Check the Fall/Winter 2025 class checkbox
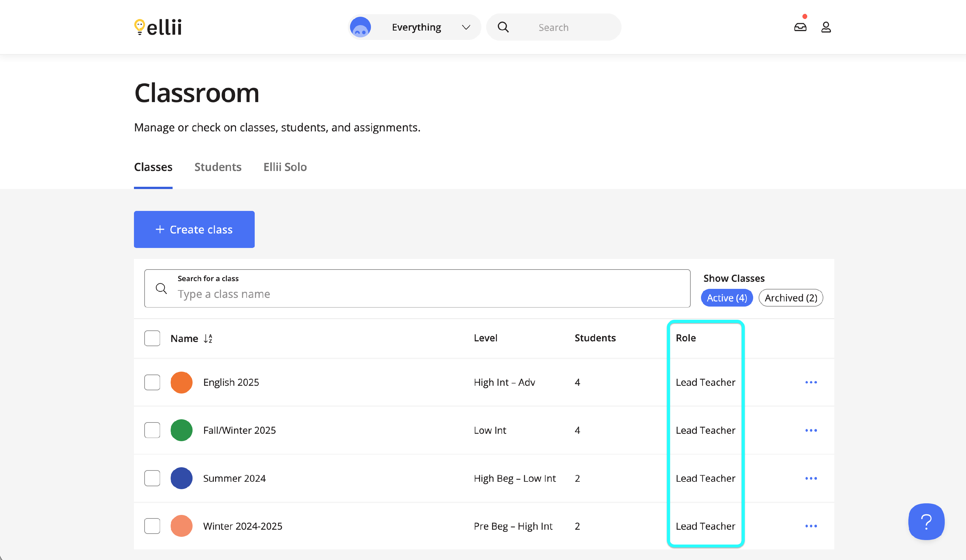 pyautogui.click(x=152, y=430)
